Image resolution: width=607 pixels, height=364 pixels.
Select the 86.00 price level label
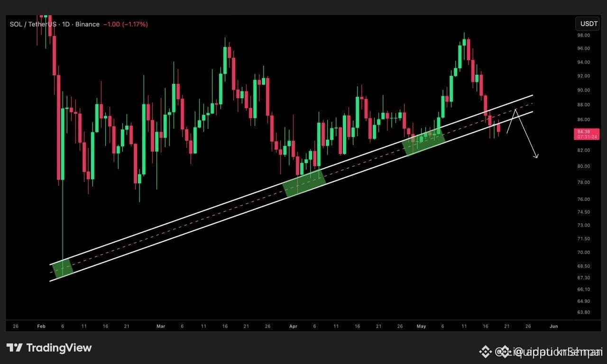pyautogui.click(x=583, y=119)
